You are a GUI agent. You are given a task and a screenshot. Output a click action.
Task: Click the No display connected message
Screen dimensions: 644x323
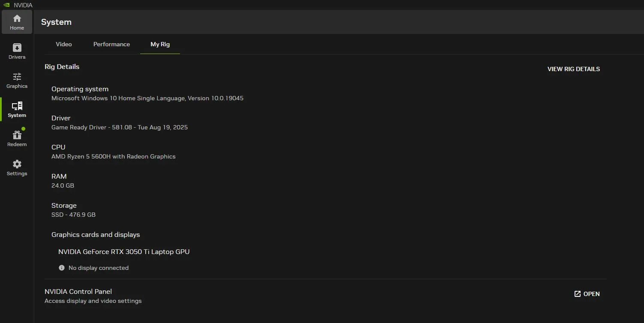pyautogui.click(x=99, y=268)
